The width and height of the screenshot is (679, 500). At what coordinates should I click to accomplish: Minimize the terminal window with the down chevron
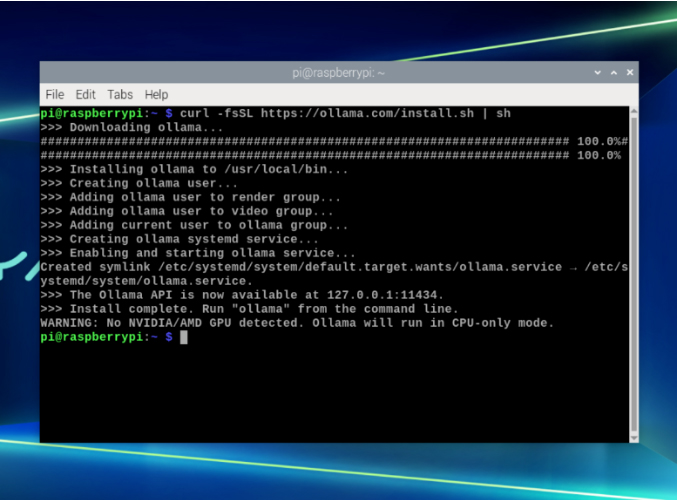[598, 73]
